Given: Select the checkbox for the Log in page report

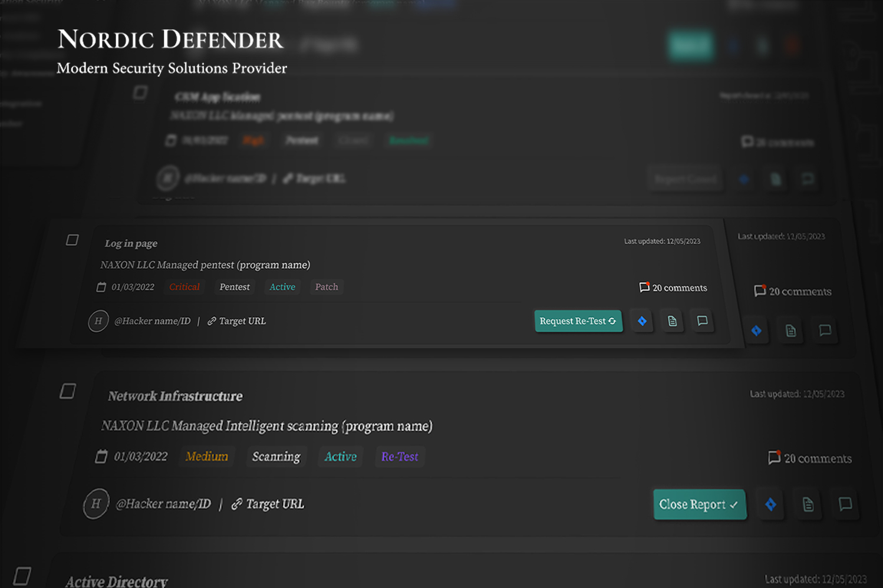Looking at the screenshot, I should click(x=72, y=240).
